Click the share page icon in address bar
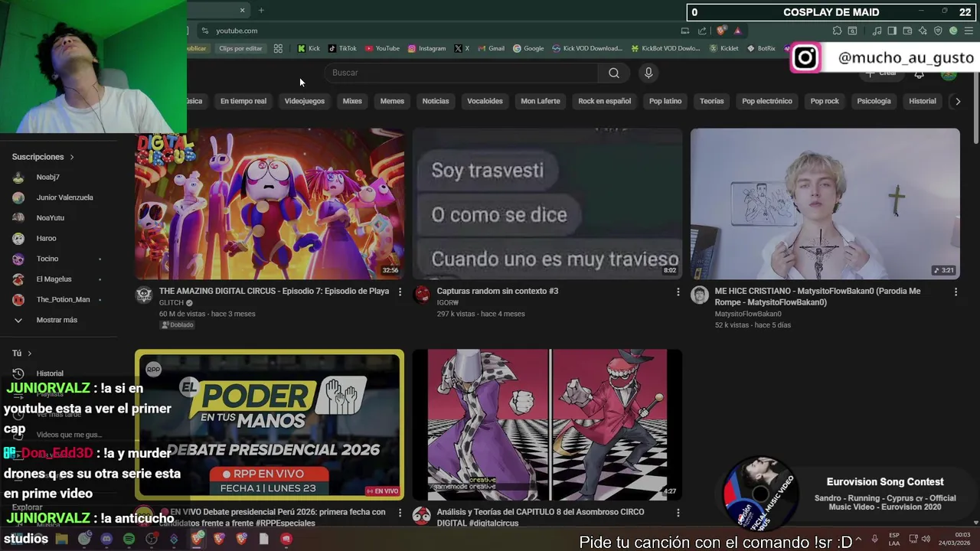Viewport: 980px width, 551px height. point(702,31)
